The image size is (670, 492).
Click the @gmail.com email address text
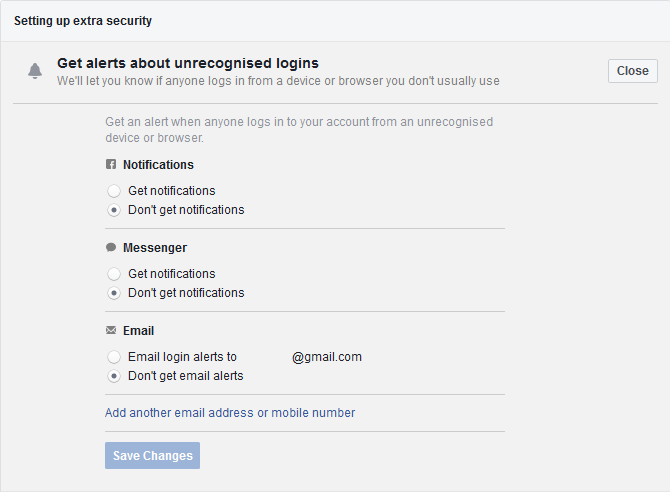327,357
